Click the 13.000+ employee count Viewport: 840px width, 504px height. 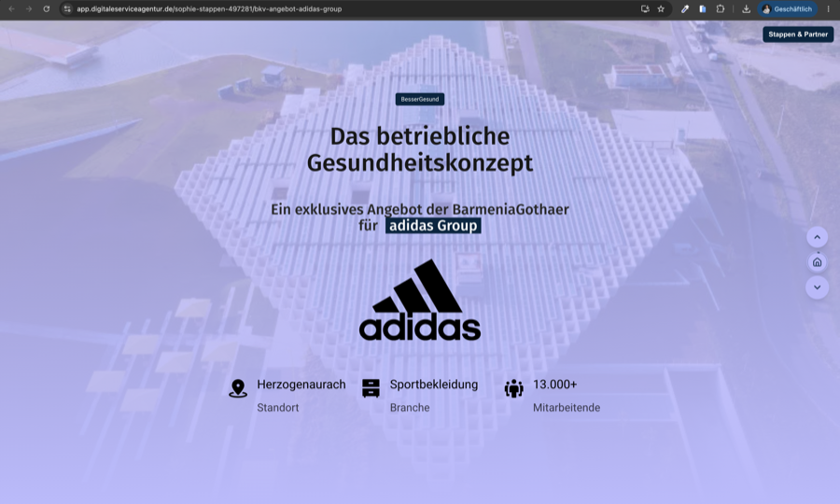point(555,384)
